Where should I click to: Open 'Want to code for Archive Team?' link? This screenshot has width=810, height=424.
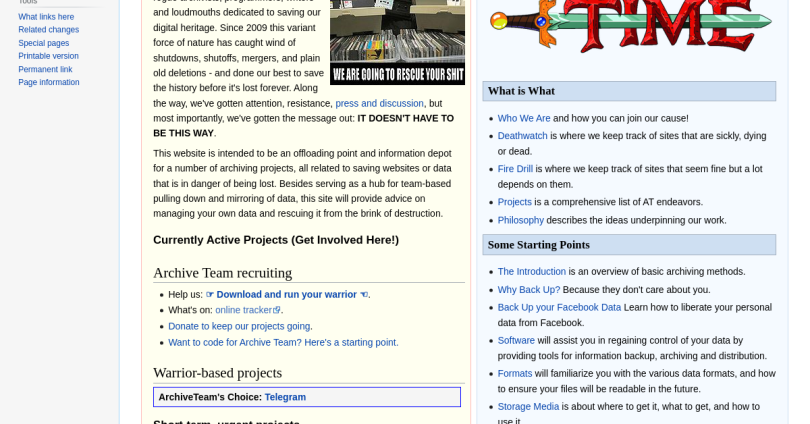pyautogui.click(x=282, y=342)
